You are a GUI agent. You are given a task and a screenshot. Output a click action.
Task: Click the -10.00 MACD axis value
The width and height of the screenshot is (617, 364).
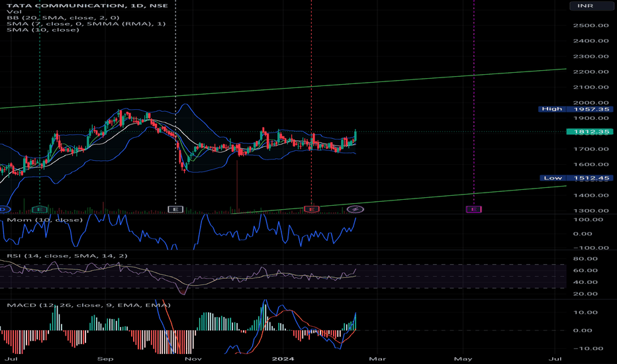[x=589, y=349]
